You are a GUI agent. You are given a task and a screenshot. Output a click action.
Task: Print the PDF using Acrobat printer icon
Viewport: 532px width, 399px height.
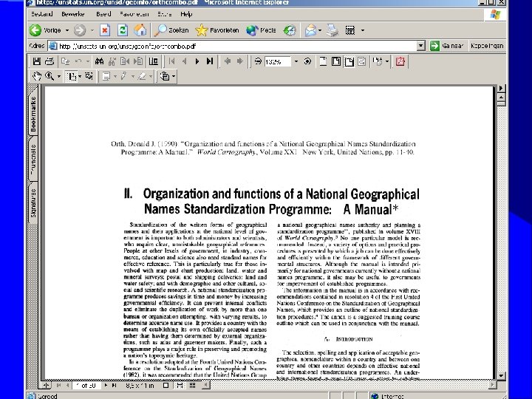[50, 61]
